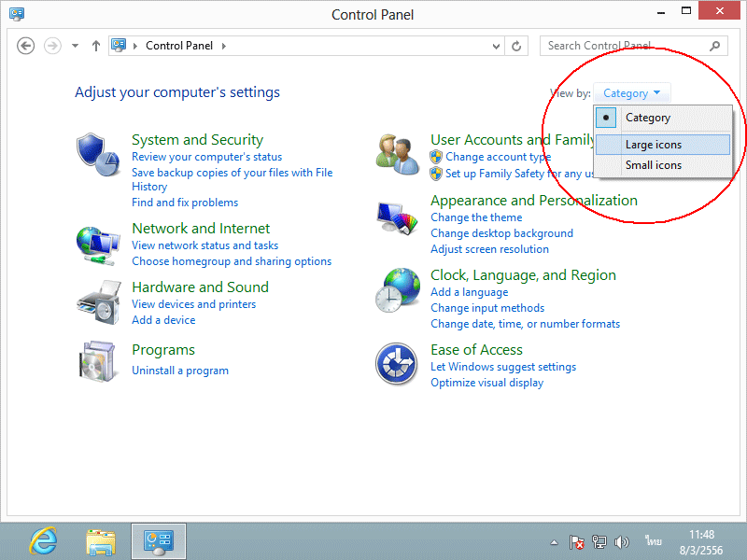Click the Thai input language indicator
Viewport: 747px width, 560px height.
[x=654, y=540]
